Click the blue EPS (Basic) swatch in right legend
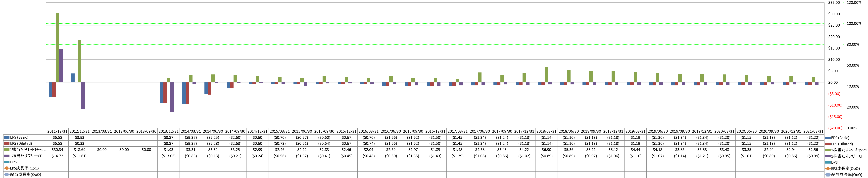Screen dimensions: 868x178 point(828,138)
